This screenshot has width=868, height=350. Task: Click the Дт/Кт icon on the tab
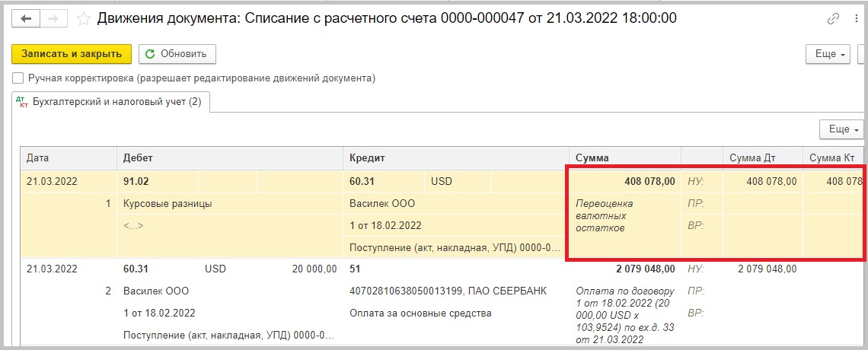point(21,102)
